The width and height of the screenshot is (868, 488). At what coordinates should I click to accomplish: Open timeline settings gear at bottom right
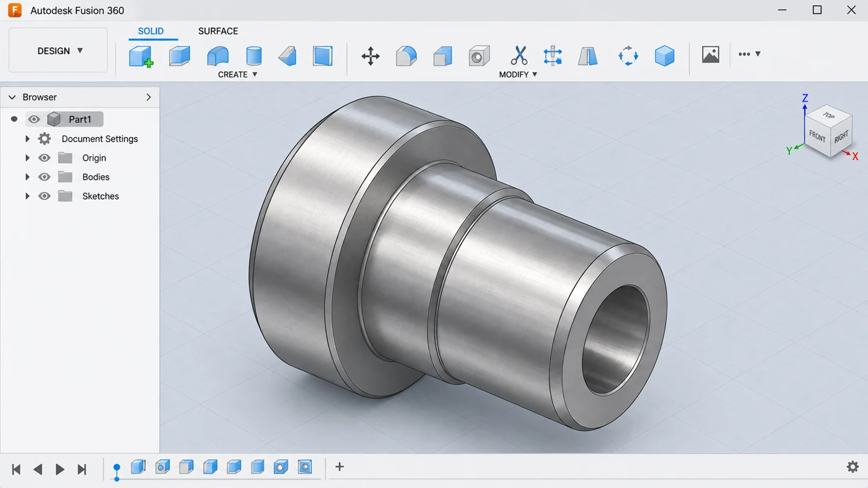pyautogui.click(x=852, y=467)
